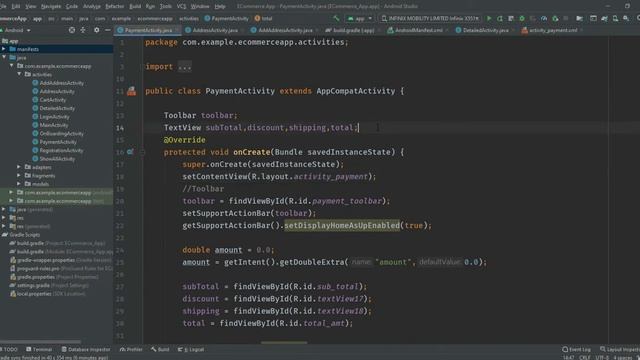Open the app run configuration dropdown
The width and height of the screenshot is (640, 360).
pyautogui.click(x=359, y=18)
